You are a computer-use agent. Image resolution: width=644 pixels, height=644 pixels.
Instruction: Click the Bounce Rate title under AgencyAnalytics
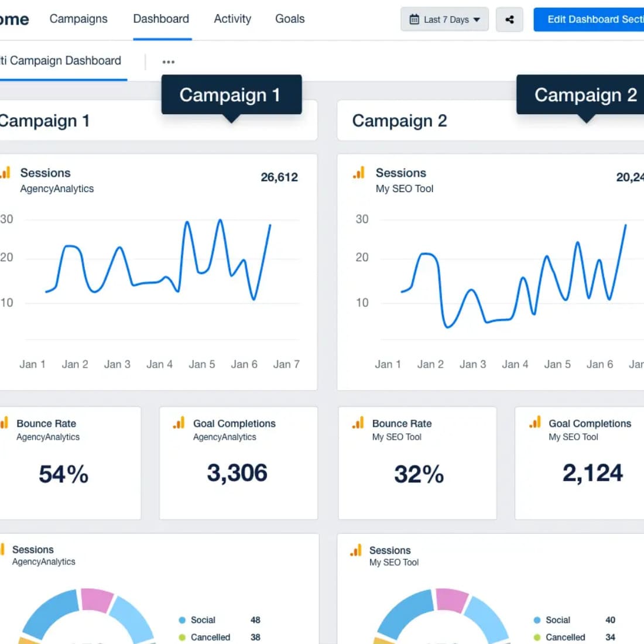click(x=46, y=423)
